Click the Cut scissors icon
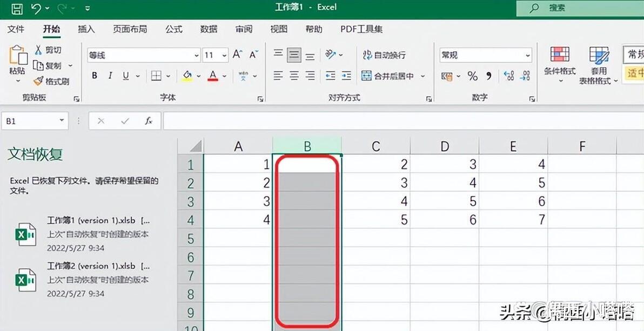 pos(38,50)
